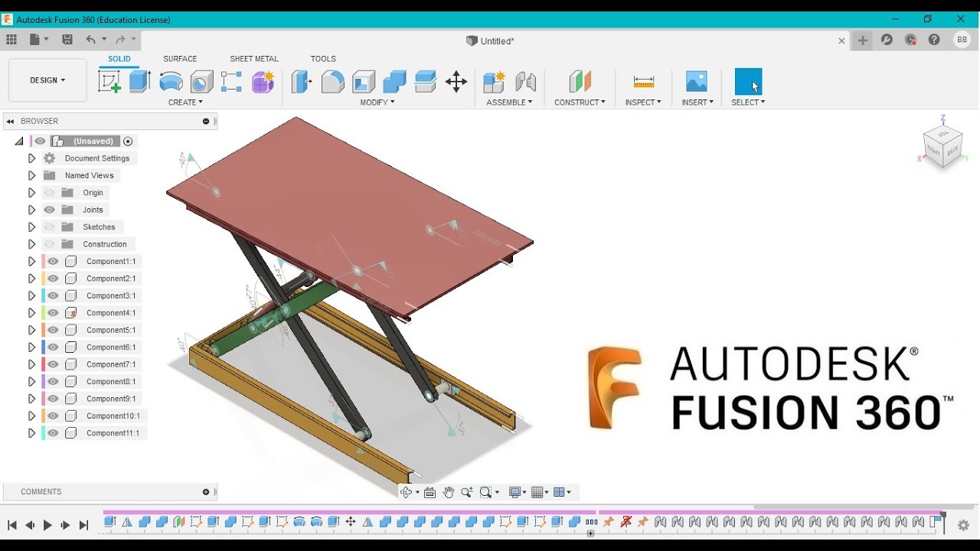The image size is (980, 551).
Task: Open the CONSTRUCT dropdown menu
Action: pos(580,102)
